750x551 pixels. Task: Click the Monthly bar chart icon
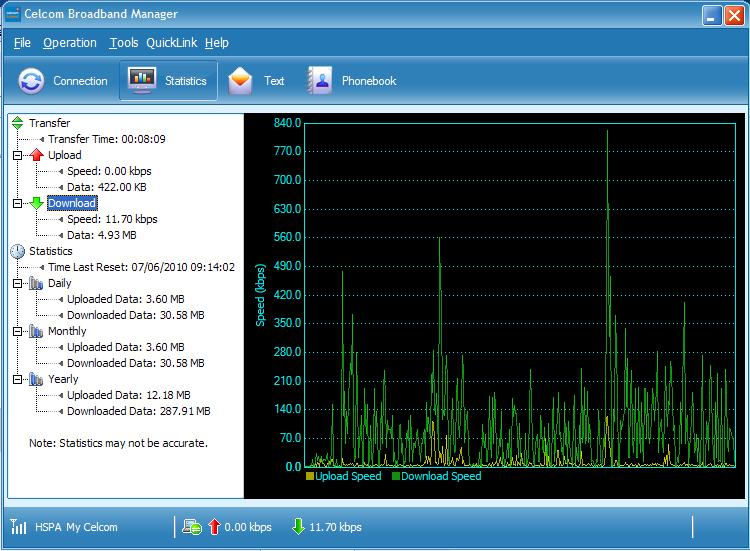coord(36,331)
